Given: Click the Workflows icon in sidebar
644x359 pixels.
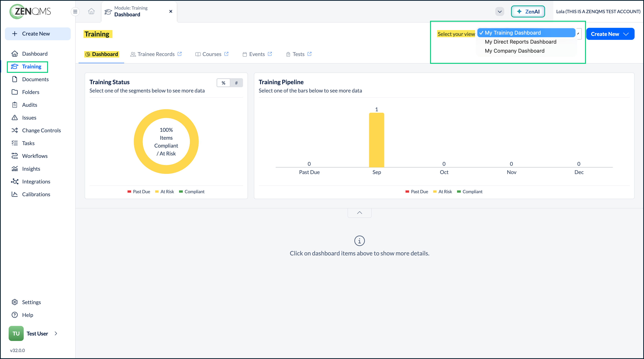Looking at the screenshot, I should pos(15,156).
